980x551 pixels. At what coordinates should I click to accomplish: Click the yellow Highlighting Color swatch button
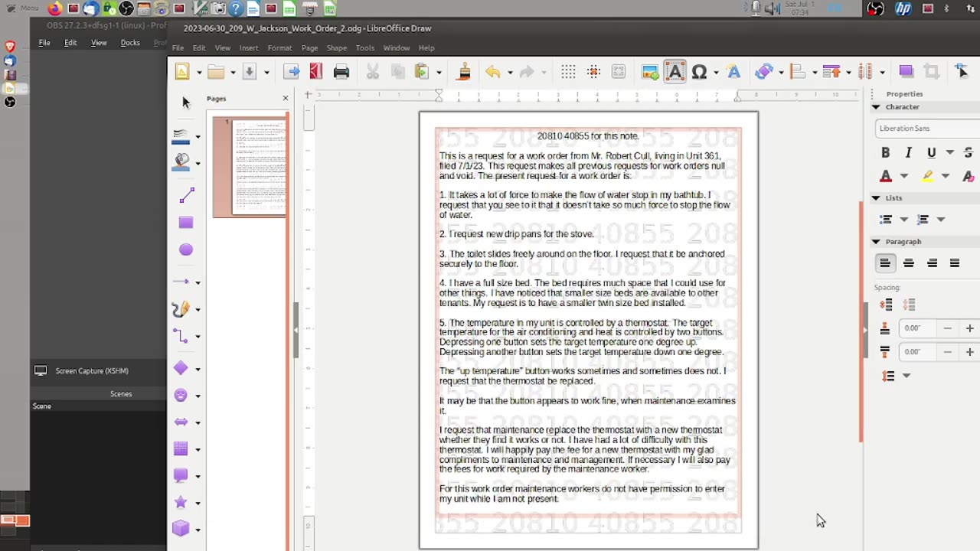pos(927,176)
